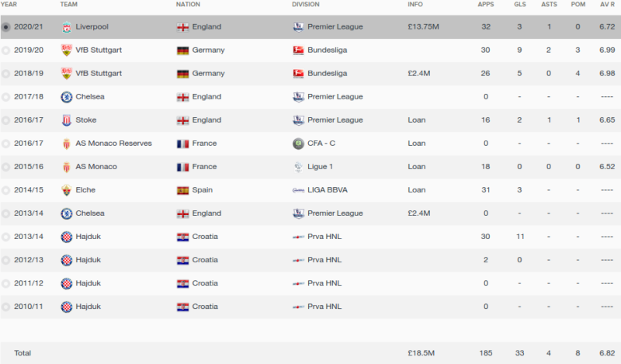Sort the table by YEAR column header
621x364 pixels.
click(x=9, y=5)
